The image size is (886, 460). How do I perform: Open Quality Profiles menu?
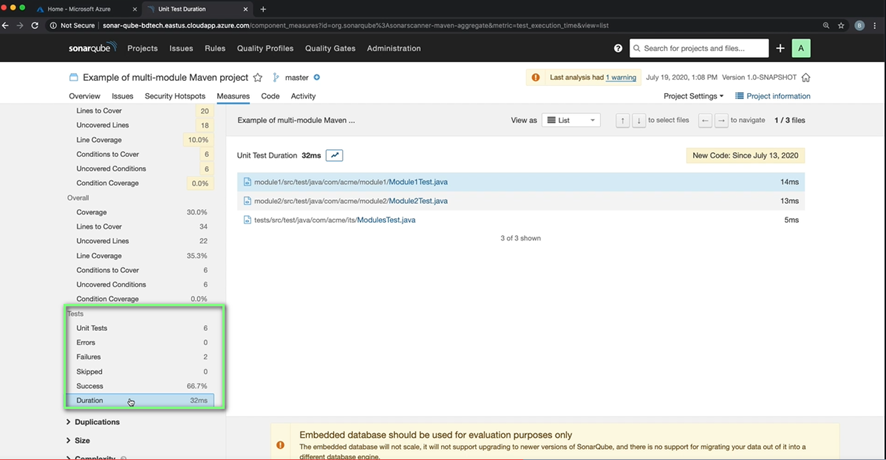tap(265, 48)
